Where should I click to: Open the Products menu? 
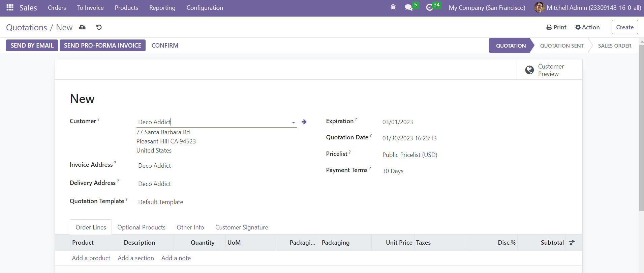[126, 7]
